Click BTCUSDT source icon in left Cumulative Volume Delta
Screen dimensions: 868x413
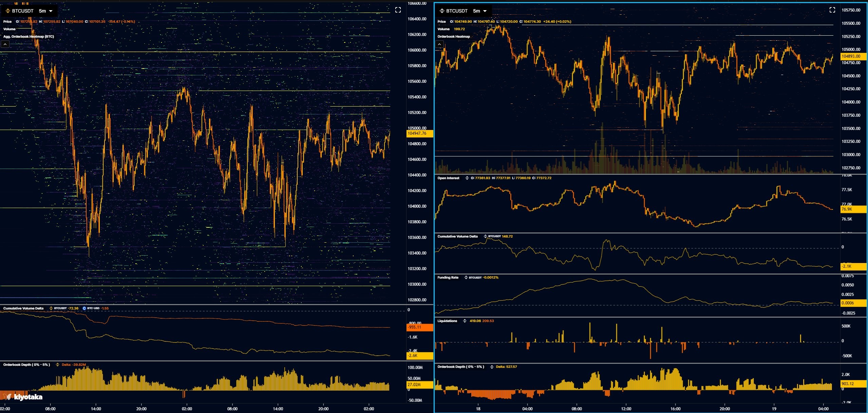click(x=51, y=308)
